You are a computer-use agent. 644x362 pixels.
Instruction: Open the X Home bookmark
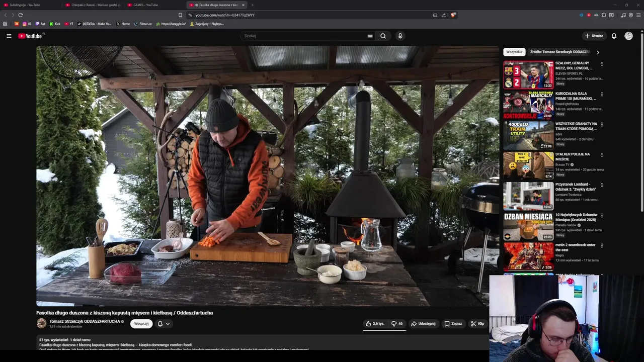[123, 24]
